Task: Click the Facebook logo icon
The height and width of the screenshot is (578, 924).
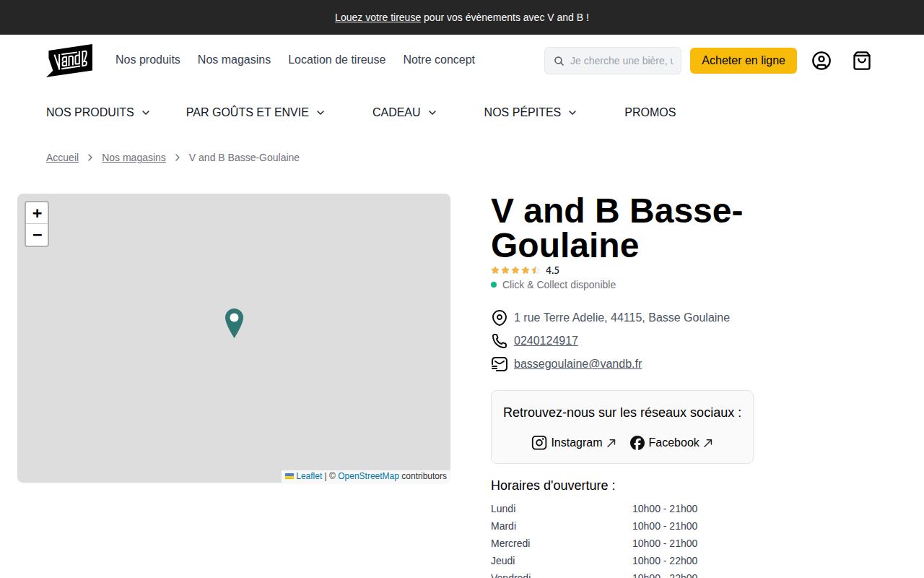Action: click(637, 443)
